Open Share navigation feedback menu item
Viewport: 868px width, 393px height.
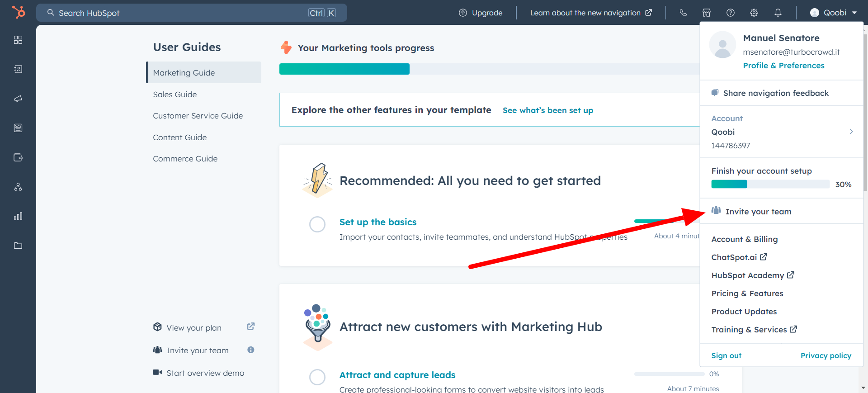[x=781, y=93]
